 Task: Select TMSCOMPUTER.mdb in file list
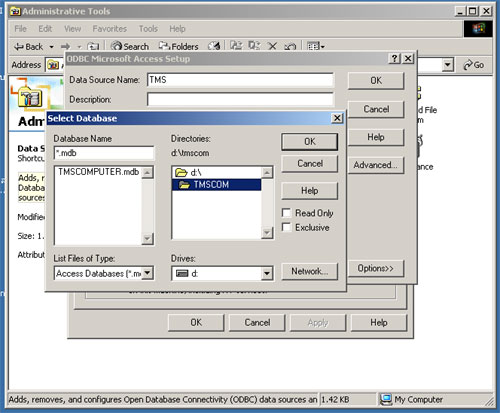click(99, 172)
